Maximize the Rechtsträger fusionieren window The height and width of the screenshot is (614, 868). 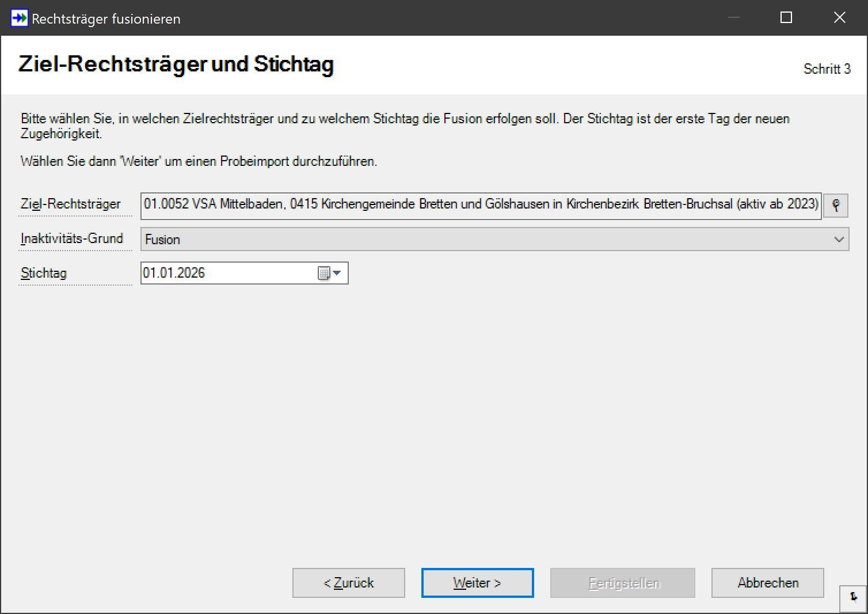pyautogui.click(x=786, y=18)
